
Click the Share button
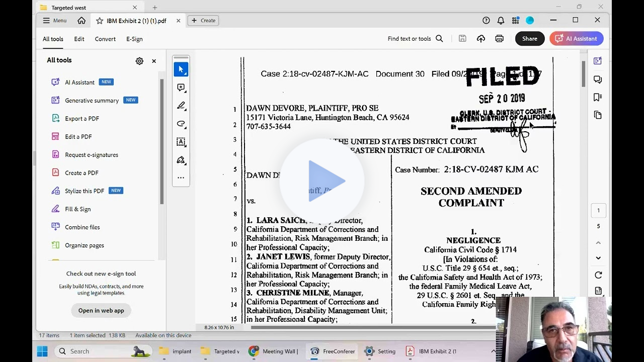[x=529, y=39]
